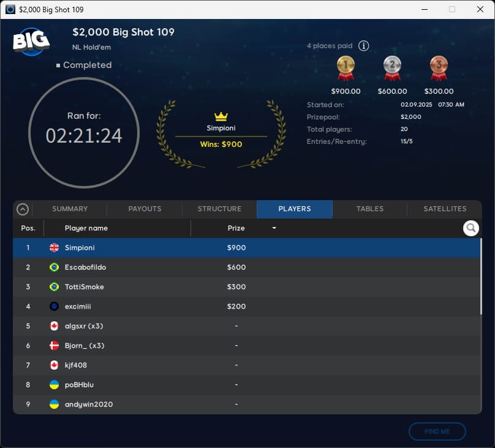The image size is (495, 448).
Task: Open the Prize column sort dropdown arrow
Action: click(x=274, y=228)
